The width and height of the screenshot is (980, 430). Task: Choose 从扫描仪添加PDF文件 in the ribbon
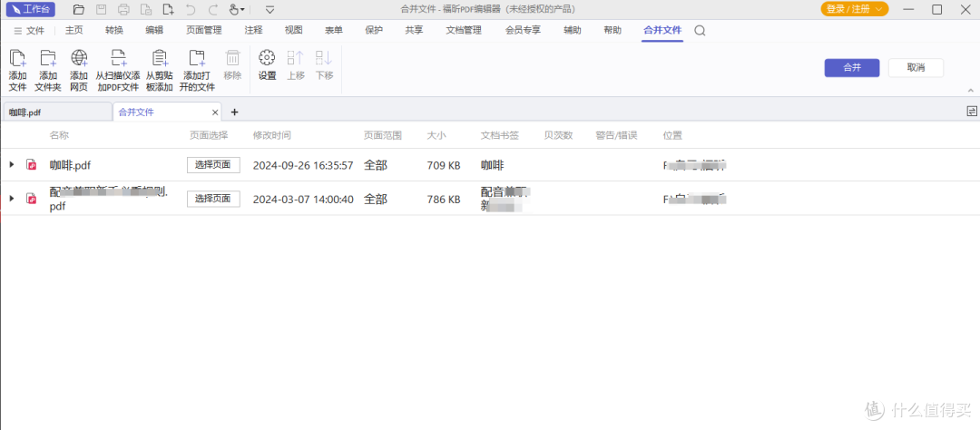pos(117,71)
